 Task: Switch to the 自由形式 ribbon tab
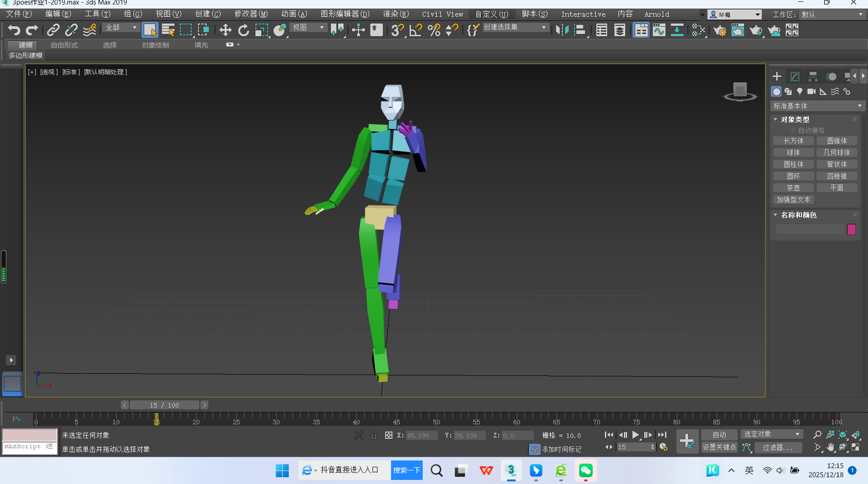[x=64, y=45]
